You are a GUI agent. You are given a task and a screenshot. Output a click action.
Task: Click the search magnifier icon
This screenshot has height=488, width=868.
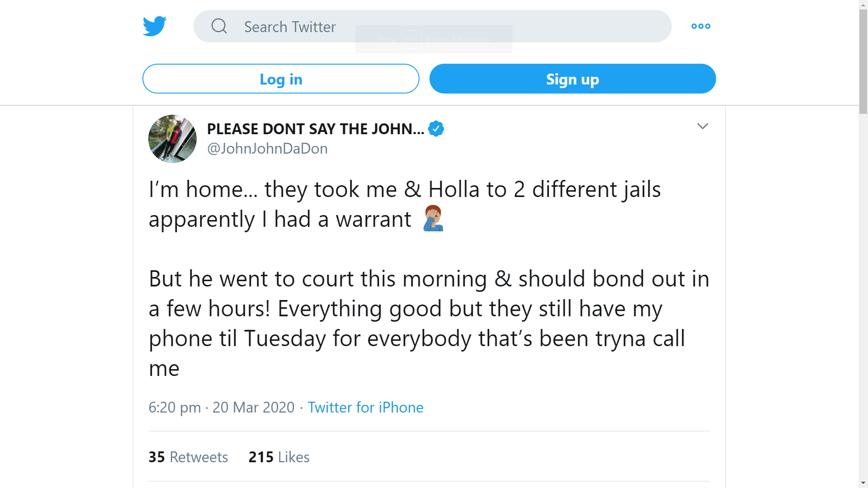point(219,26)
